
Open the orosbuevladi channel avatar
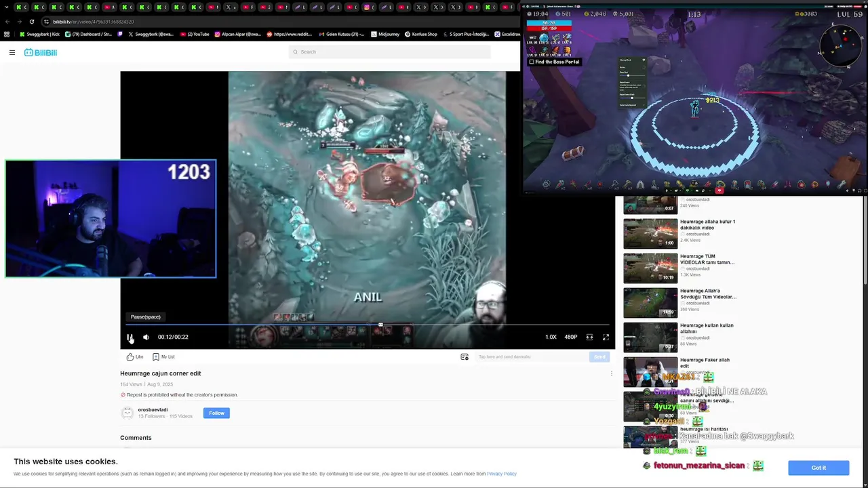click(x=127, y=413)
